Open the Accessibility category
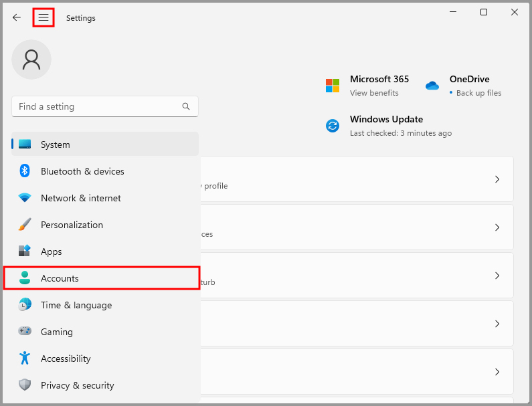 point(102,359)
